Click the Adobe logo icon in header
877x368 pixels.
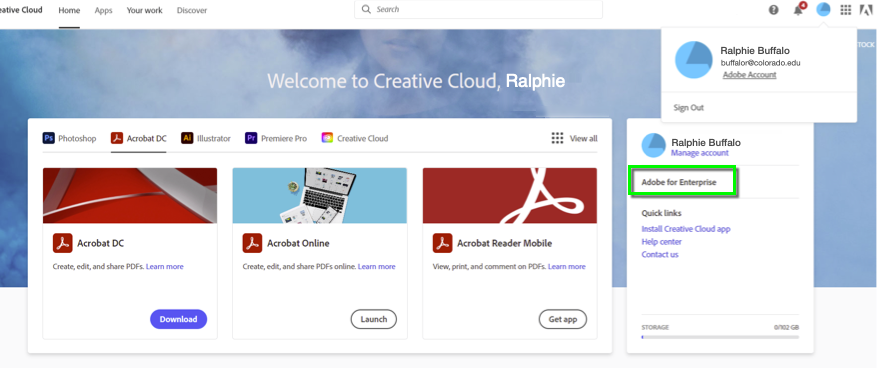coord(866,10)
